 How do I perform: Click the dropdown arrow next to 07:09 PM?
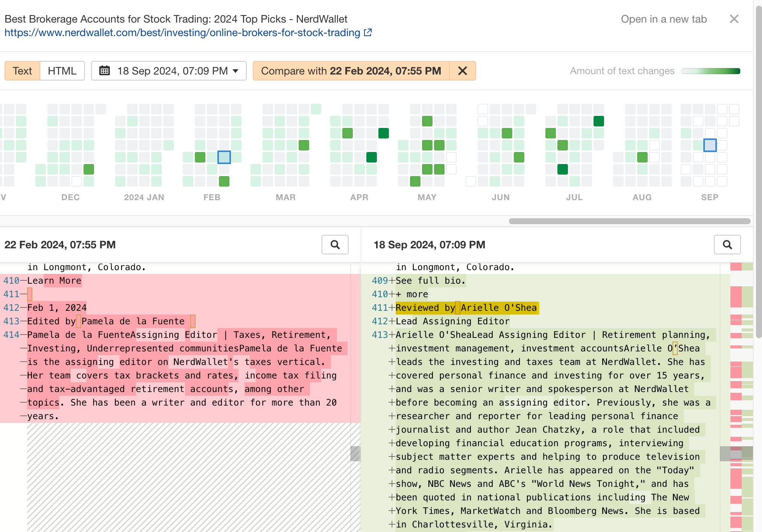(236, 71)
